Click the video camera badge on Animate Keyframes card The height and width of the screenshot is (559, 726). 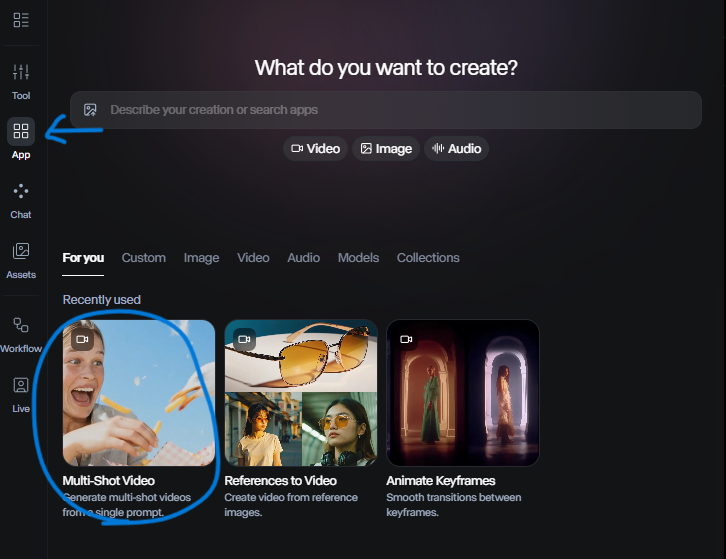click(x=406, y=339)
